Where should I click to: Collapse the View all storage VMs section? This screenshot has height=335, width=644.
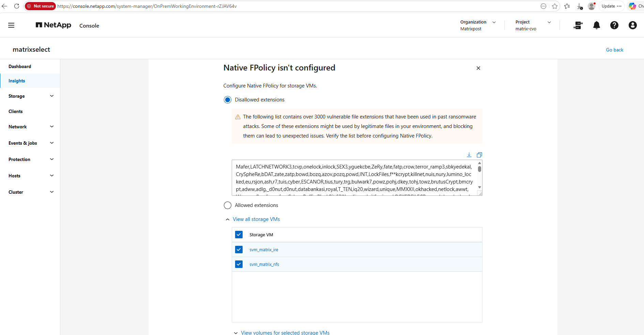[253, 219]
